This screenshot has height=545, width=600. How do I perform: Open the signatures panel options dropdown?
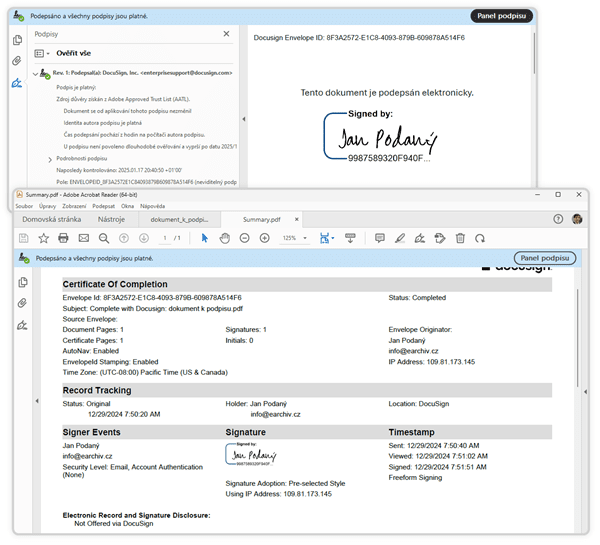[x=42, y=54]
